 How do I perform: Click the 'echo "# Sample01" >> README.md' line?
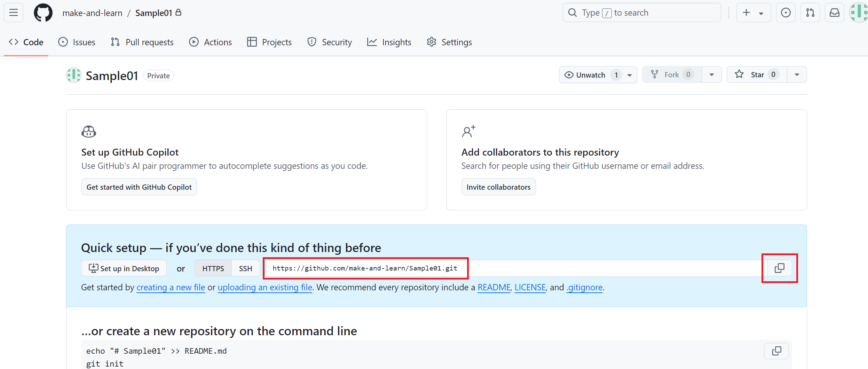click(157, 351)
